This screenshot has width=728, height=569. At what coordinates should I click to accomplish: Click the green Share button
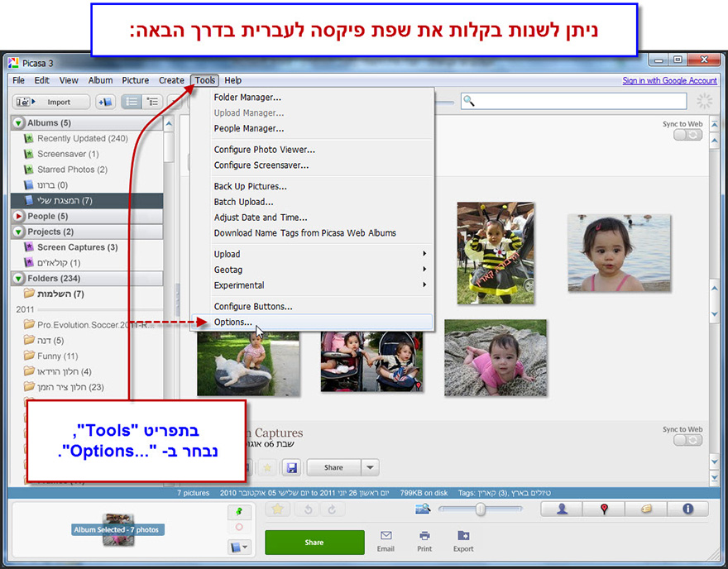[314, 542]
